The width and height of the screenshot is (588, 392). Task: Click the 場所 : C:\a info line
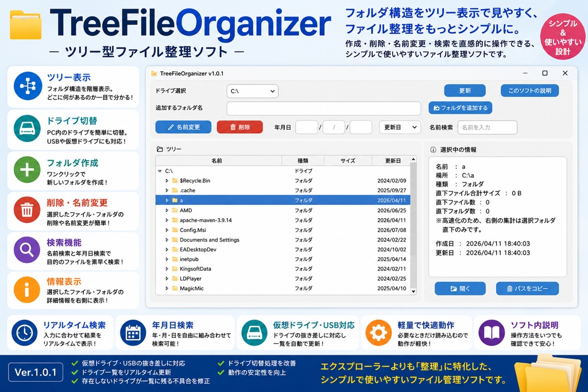tap(455, 176)
